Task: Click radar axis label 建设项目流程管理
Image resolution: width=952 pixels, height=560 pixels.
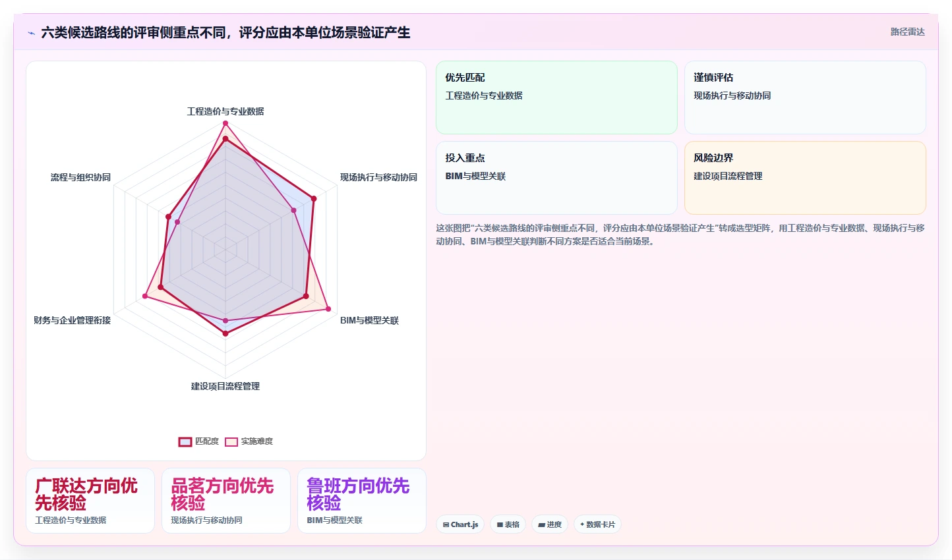Action: click(225, 386)
